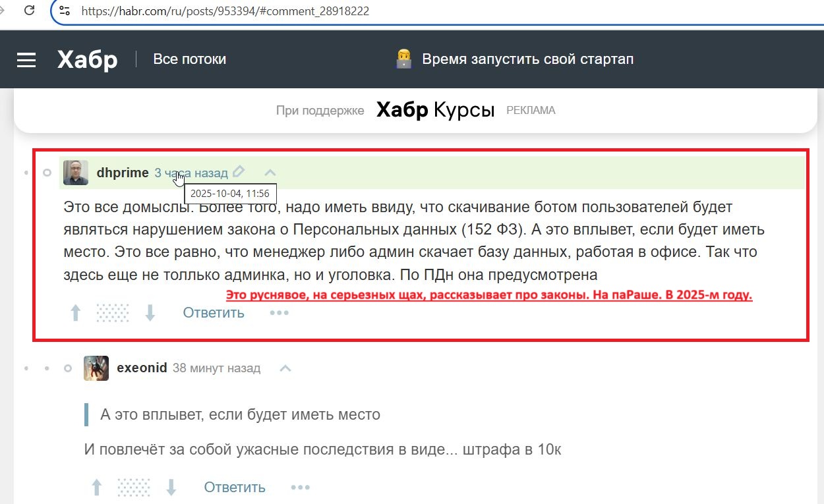Click the pencil edited icon on dhprime comment
The width and height of the screenshot is (824, 504).
pos(239,172)
